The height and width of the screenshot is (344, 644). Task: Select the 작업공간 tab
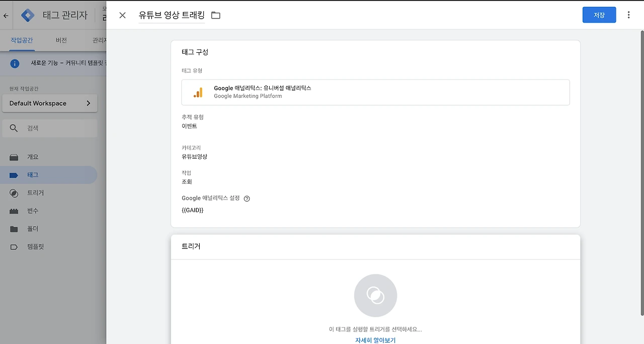(x=23, y=40)
